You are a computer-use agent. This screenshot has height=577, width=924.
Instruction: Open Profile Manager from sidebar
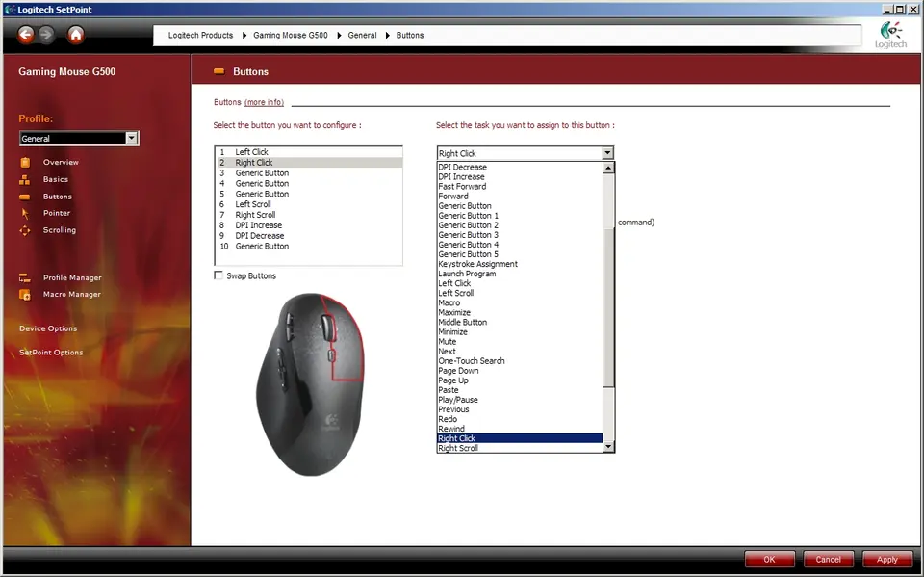71,278
